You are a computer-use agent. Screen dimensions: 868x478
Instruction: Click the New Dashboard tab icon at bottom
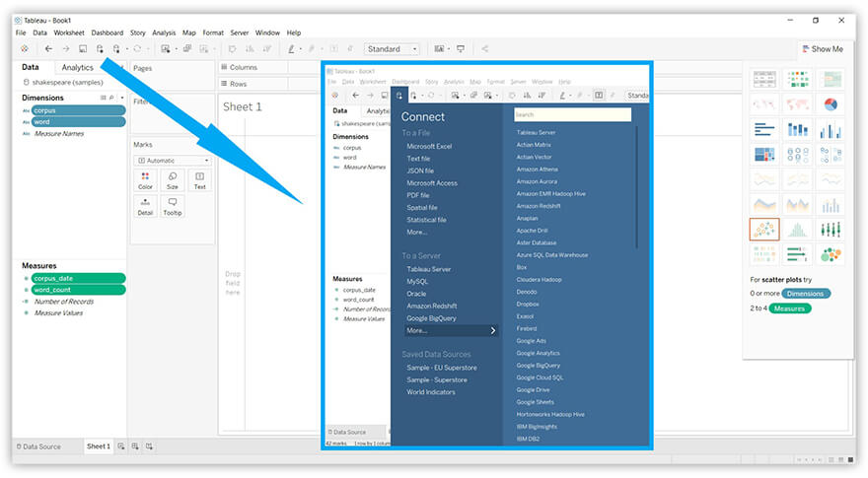point(135,445)
